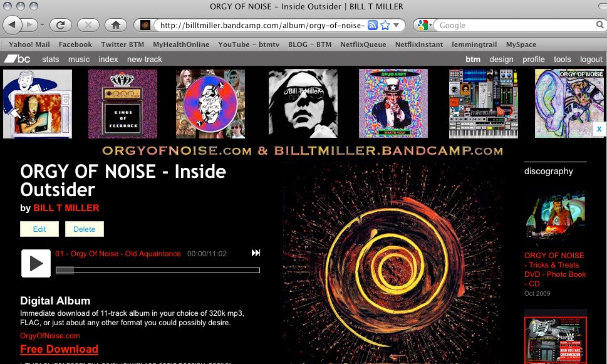The height and width of the screenshot is (364, 607).
Task: Click the billtmiller.bandcamp.com URL field
Action: [x=262, y=26]
